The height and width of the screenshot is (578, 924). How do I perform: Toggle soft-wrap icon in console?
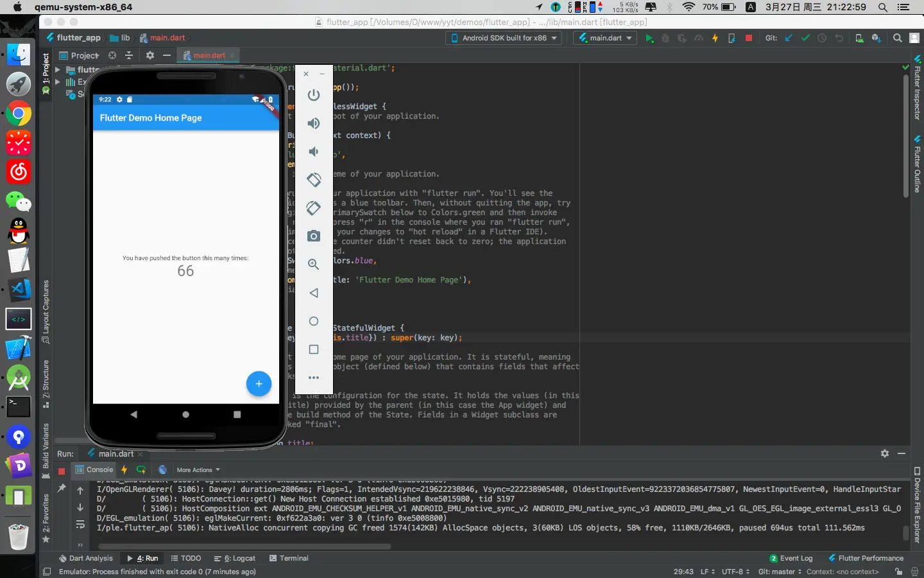click(x=80, y=525)
